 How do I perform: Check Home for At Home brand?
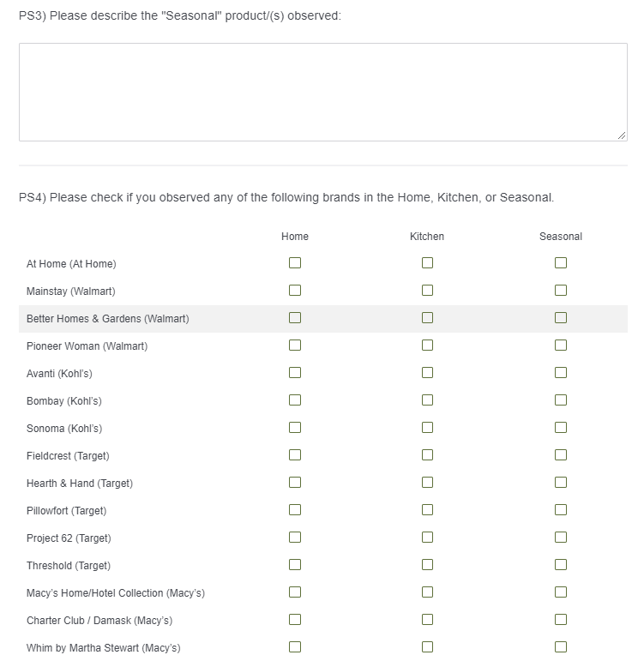click(295, 263)
